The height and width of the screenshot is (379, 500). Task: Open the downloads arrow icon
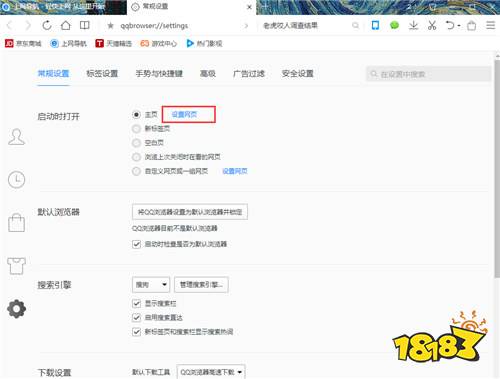[413, 25]
